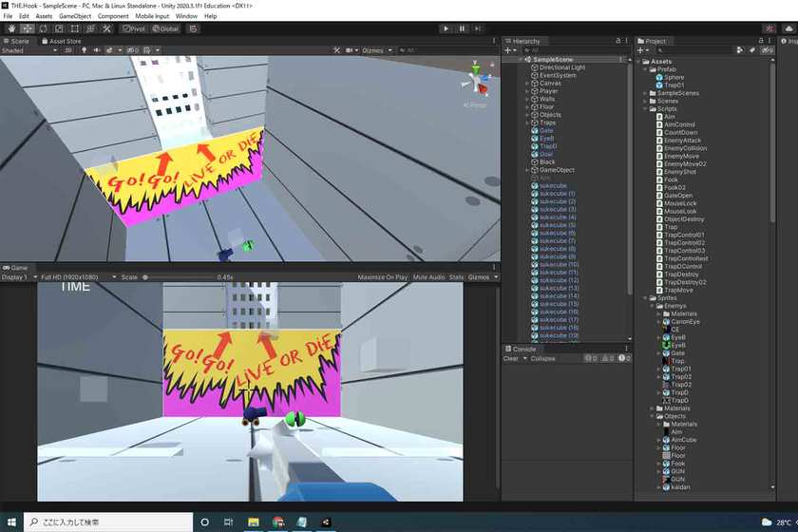Toggle Mute Audio in Game view
The height and width of the screenshot is (532, 798).
[x=428, y=277]
